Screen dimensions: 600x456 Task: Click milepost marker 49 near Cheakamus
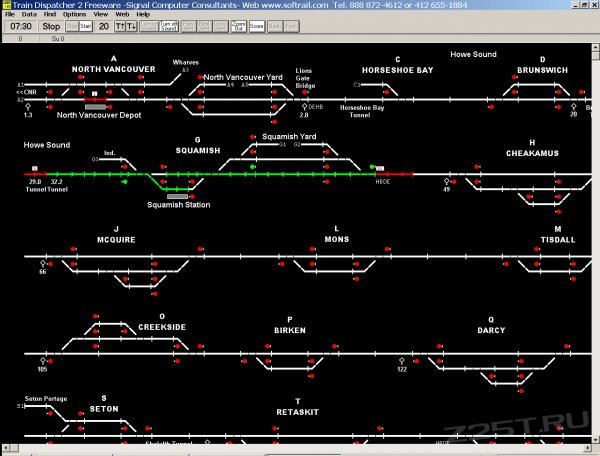[x=447, y=183]
